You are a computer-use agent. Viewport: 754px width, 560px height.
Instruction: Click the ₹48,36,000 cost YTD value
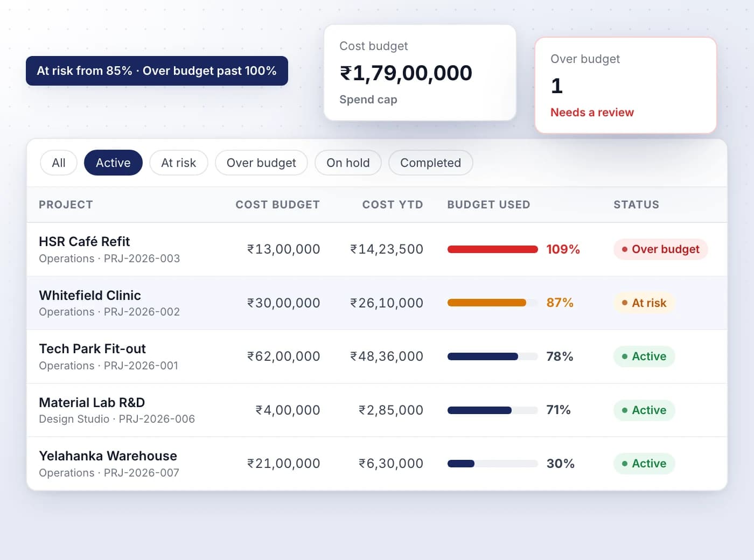click(x=387, y=356)
